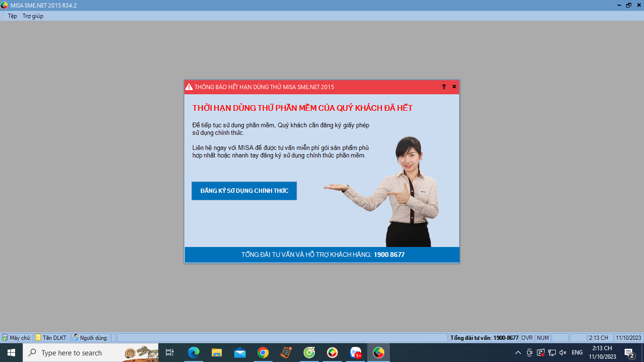Show hidden system tray icons
The height and width of the screenshot is (362, 644).
point(518,353)
